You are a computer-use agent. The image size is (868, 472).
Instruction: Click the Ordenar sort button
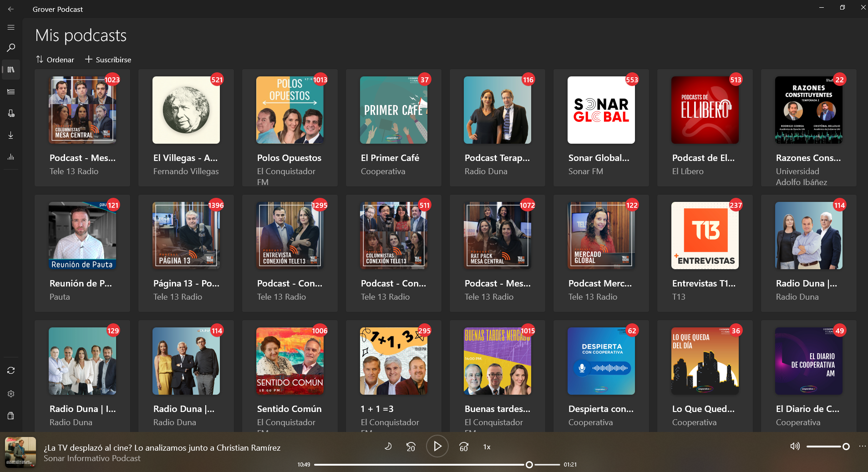pos(55,60)
